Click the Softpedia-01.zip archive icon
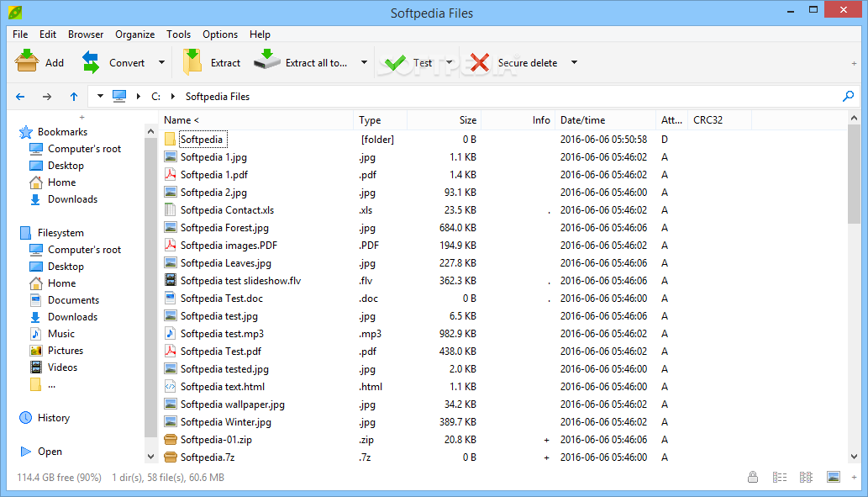This screenshot has width=868, height=497. point(171,439)
